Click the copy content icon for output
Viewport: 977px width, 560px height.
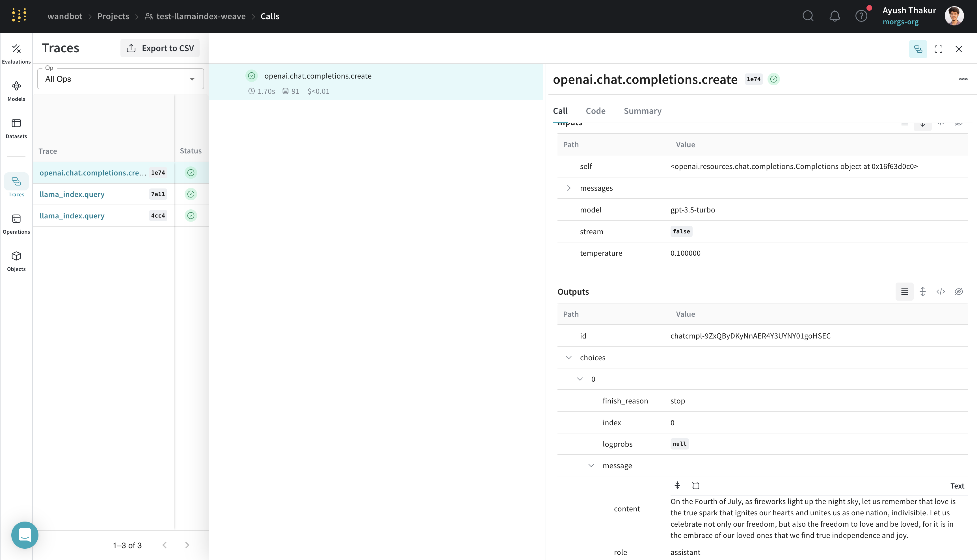(695, 486)
